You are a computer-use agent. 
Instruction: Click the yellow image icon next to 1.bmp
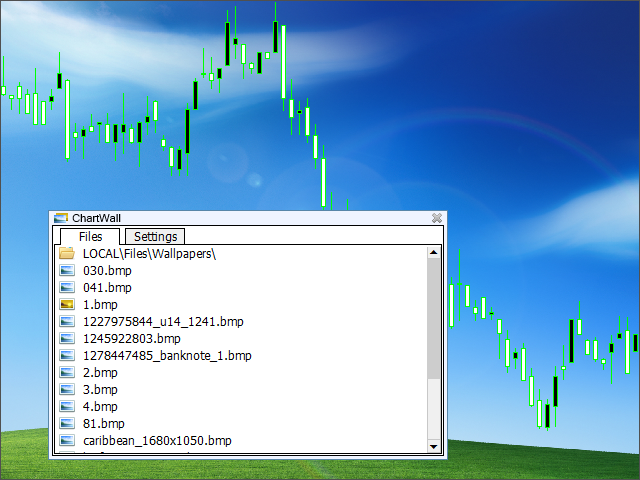(x=67, y=304)
